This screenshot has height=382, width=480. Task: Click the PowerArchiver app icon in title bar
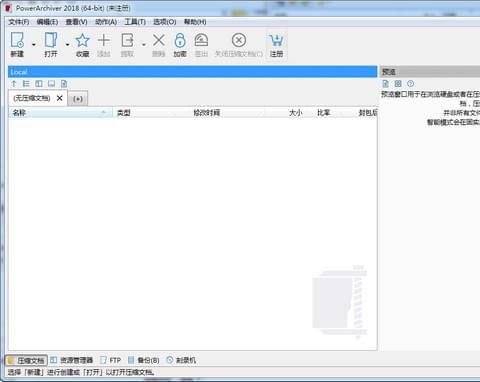tap(9, 8)
